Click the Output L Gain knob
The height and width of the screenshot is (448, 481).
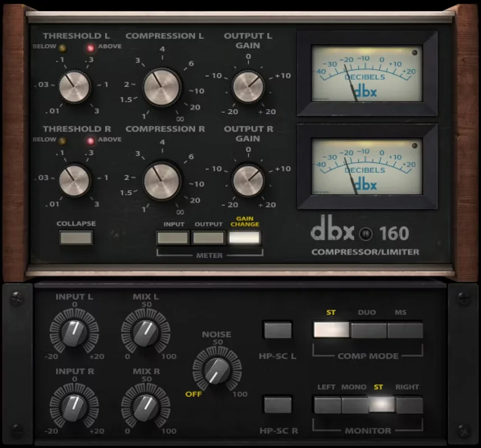coord(248,87)
